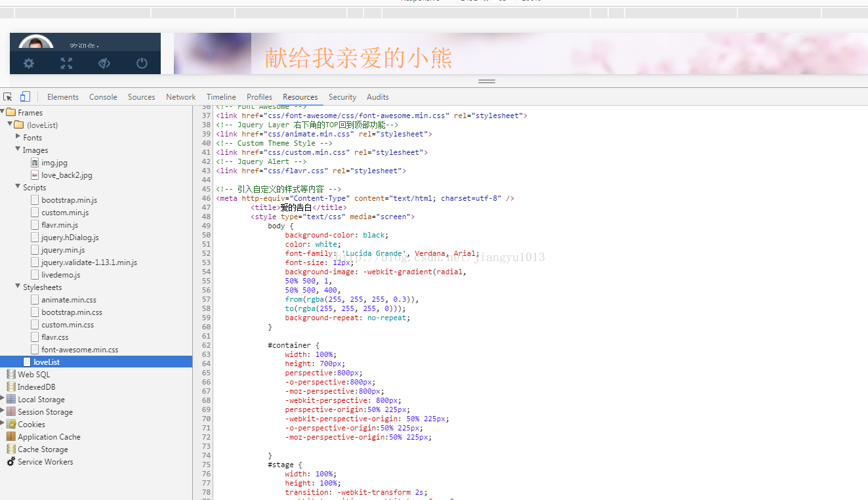The height and width of the screenshot is (500, 868).
Task: Open the Audits tab
Action: coord(378,96)
